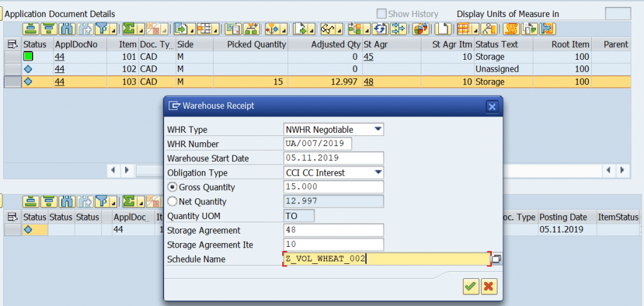This screenshot has height=306, width=644.
Task: Click the Schedule Name input field
Action: coord(387,259)
